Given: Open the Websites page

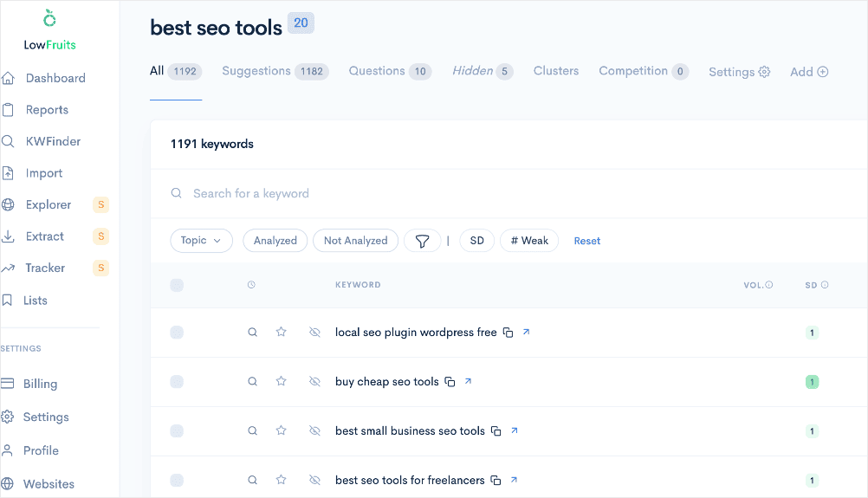Looking at the screenshot, I should [x=37, y=483].
